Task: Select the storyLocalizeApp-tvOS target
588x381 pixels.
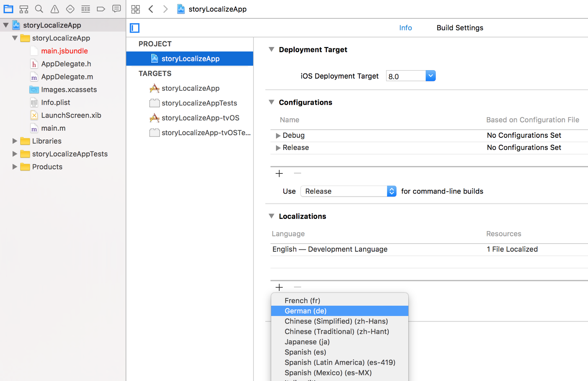Action: pos(200,118)
